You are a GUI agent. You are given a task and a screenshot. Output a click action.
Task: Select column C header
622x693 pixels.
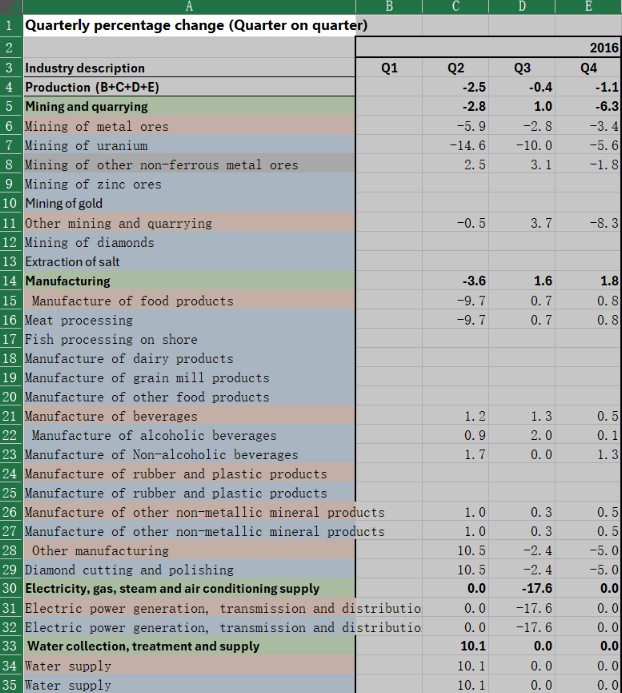[457, 6]
